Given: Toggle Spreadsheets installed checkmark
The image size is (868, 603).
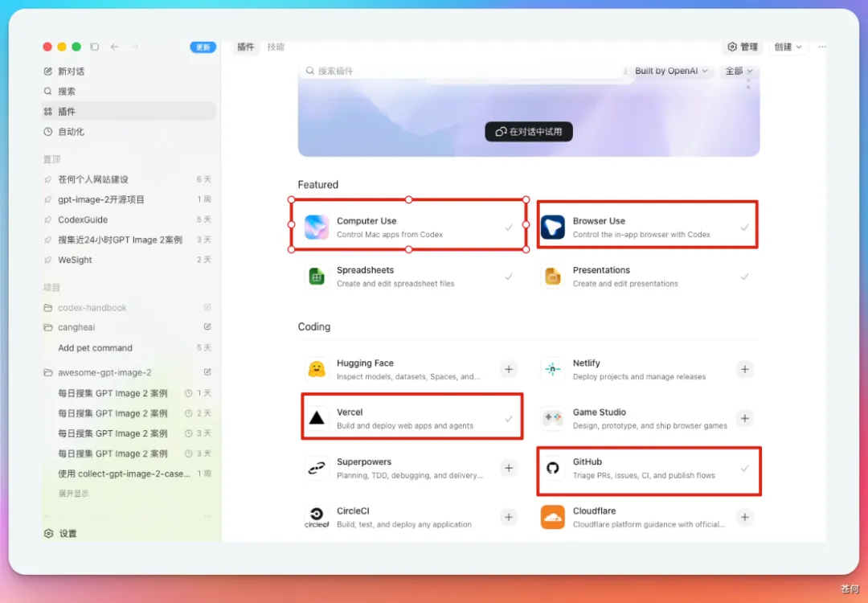Looking at the screenshot, I should (509, 277).
